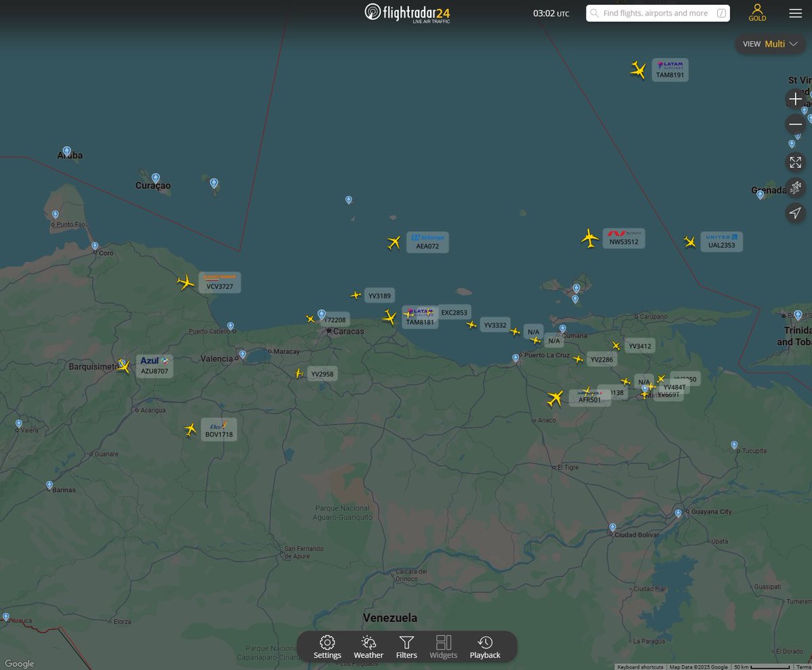Select the BOV1718 aircraft icon
The image size is (812, 670).
[190, 430]
